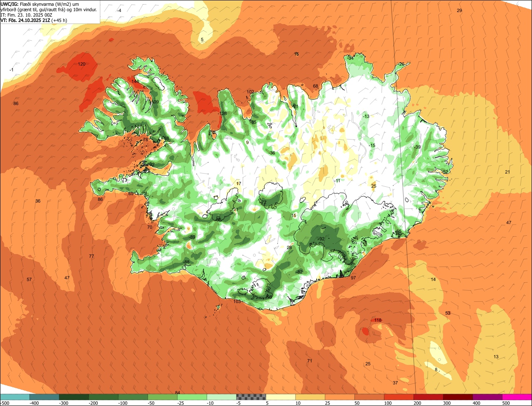Click the '71' value south of Iceland

click(x=310, y=361)
